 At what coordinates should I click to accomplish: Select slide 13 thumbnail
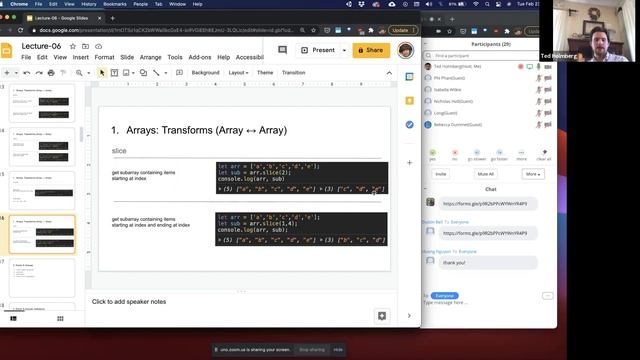(x=42, y=103)
